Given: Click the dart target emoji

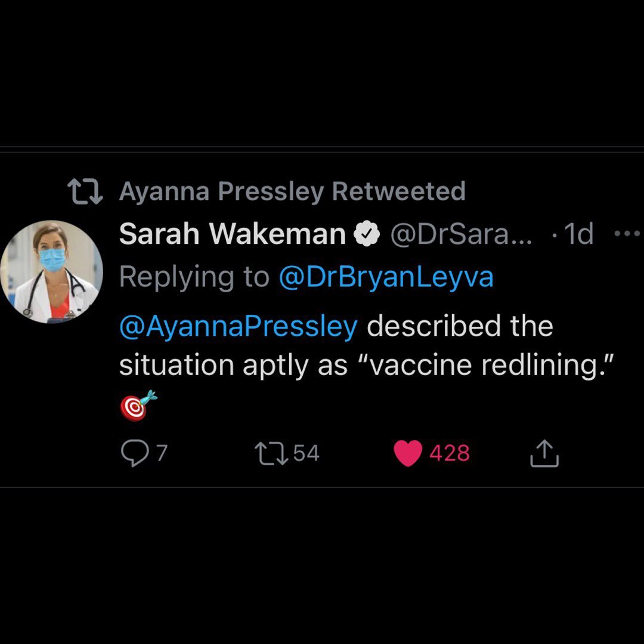Looking at the screenshot, I should (137, 406).
